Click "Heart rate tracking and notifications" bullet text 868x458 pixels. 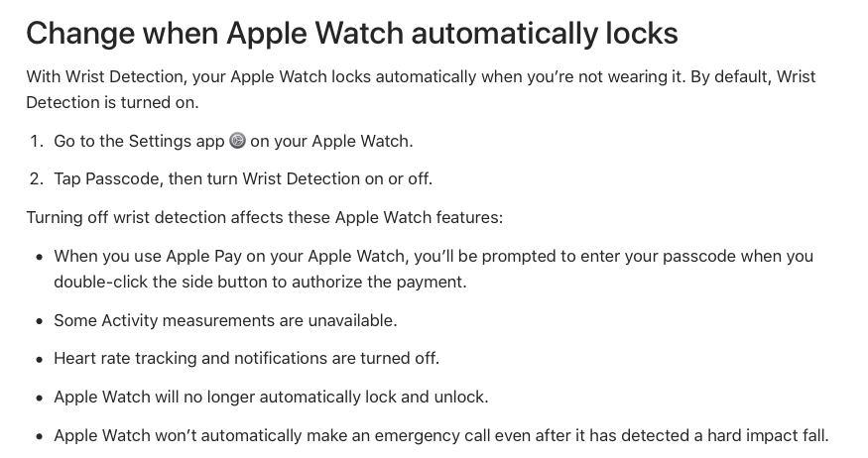point(246,359)
